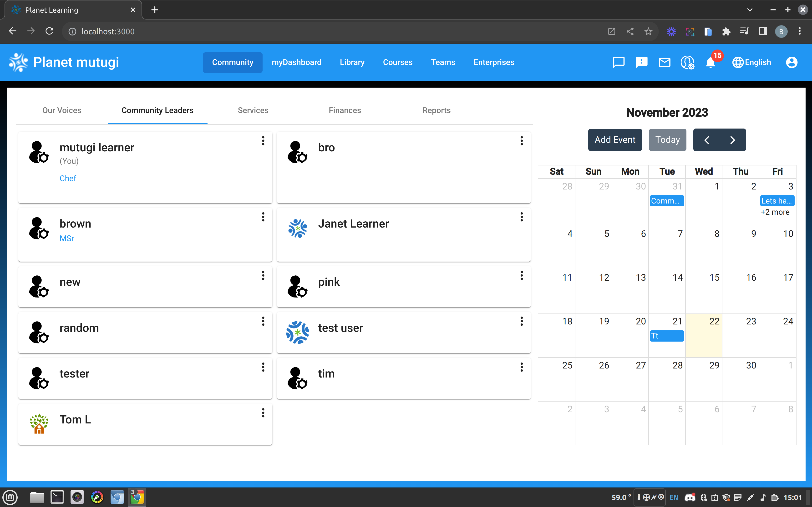The height and width of the screenshot is (507, 812).
Task: Open the kebab menu on bro's card
Action: (x=521, y=141)
